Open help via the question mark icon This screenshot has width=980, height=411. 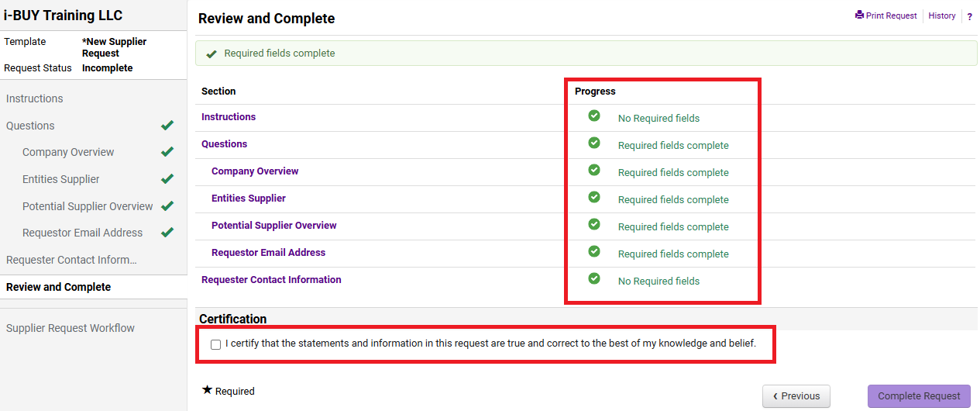969,16
